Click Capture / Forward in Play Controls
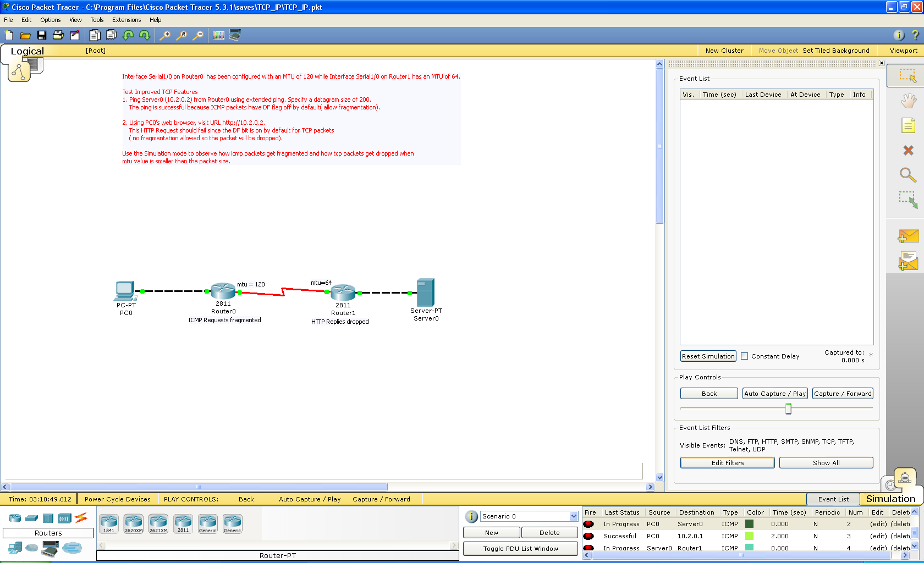Viewport: 924px width, 563px height. tap(843, 394)
